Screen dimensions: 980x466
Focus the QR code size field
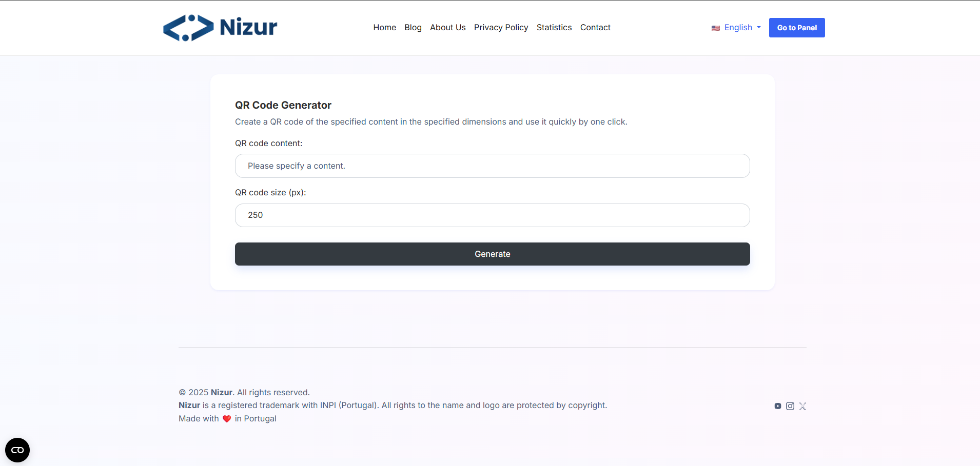coord(493,215)
